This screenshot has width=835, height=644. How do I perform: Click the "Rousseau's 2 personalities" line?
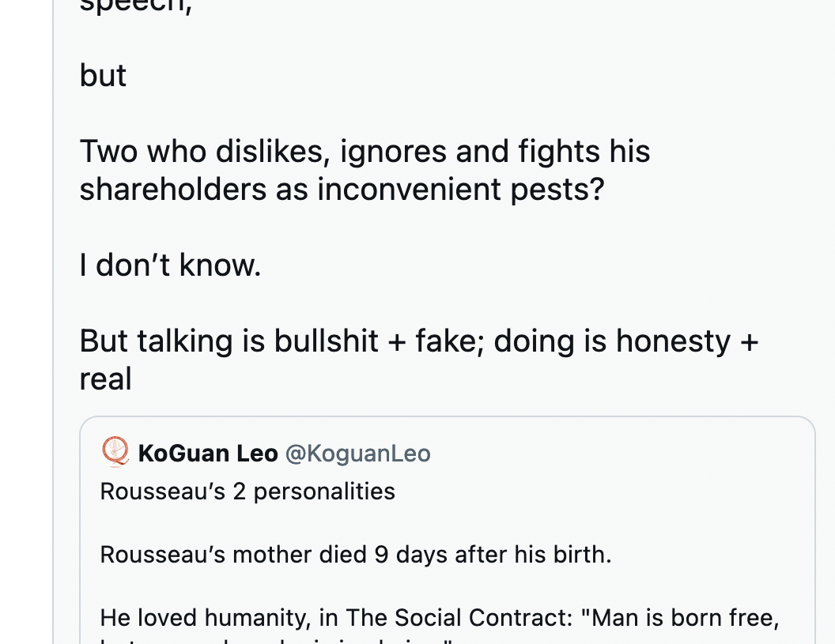tap(247, 491)
